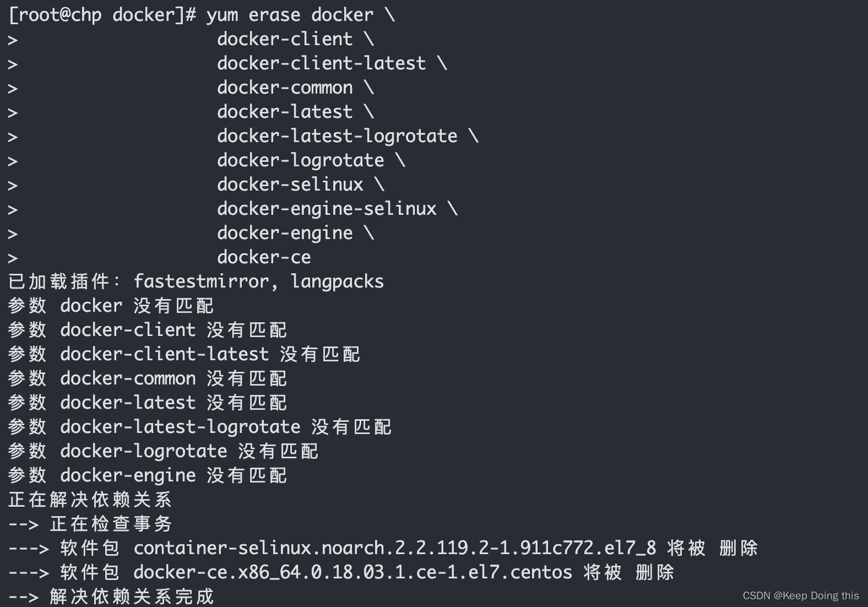Click the word langpacks in plugin output
This screenshot has width=868, height=607.
point(337,281)
